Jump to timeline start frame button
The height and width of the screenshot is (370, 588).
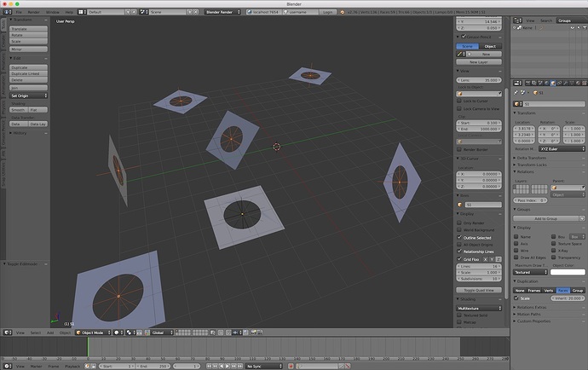(x=209, y=366)
